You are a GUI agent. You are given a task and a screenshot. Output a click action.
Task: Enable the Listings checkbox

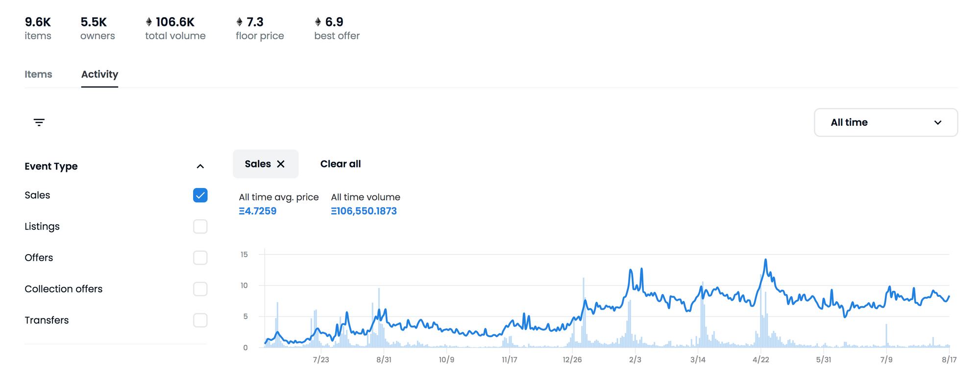[x=200, y=227]
